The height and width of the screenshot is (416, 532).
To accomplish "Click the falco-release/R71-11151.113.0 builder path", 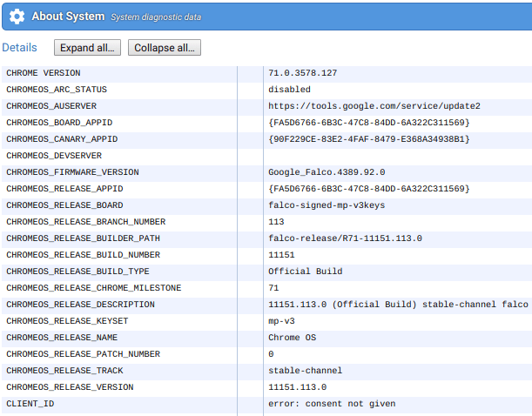I will (x=345, y=238).
